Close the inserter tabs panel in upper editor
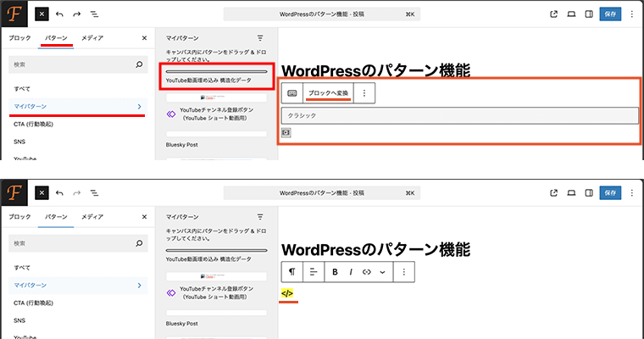 pos(144,38)
